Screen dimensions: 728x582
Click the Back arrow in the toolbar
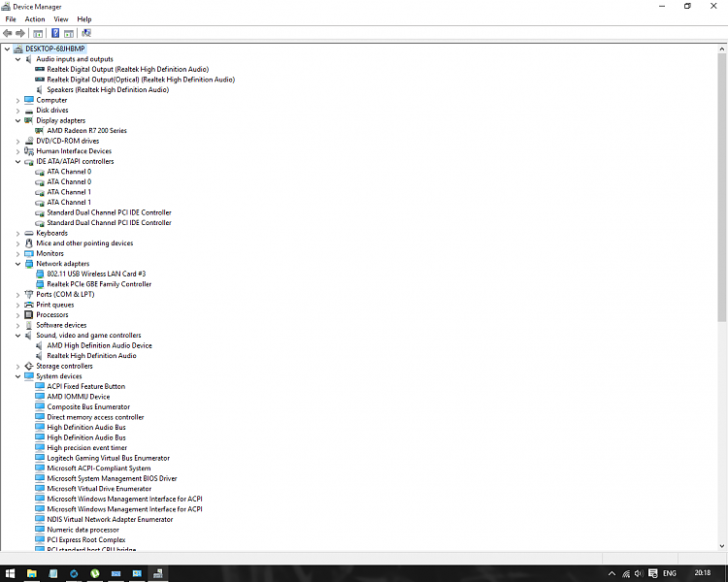(x=7, y=33)
